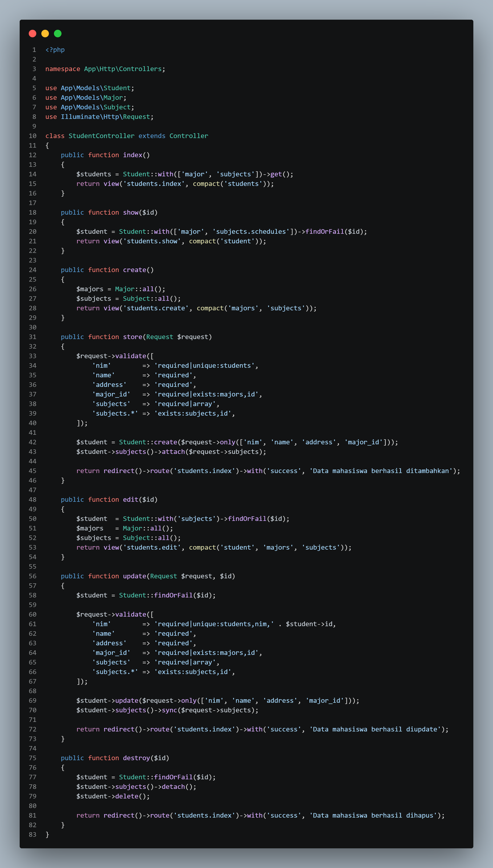Click 'required|array' rule on line 38
This screenshot has height=868, width=493.
[x=185, y=404]
